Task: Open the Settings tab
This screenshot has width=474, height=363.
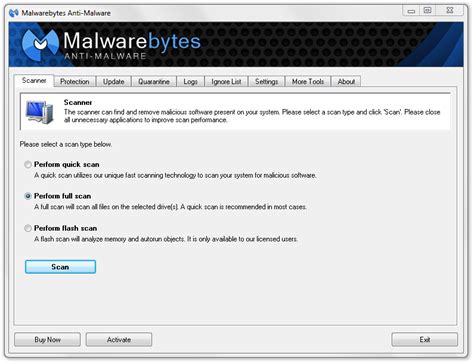Action: coord(266,82)
